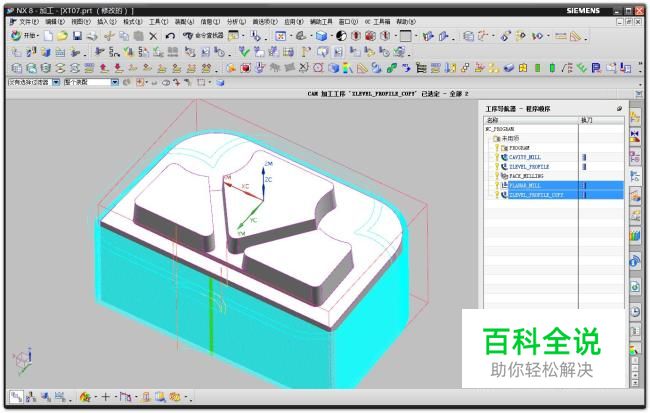Collapse the unused items folder node
This screenshot has height=413, width=650.
[494, 138]
